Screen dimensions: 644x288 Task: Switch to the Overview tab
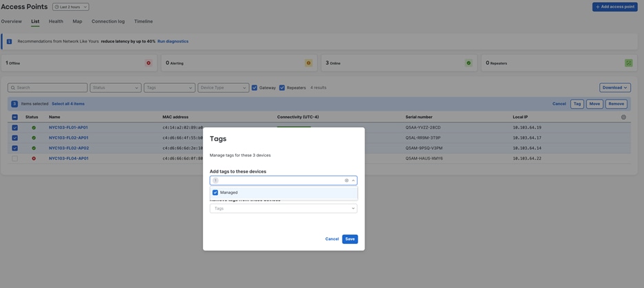[12, 21]
